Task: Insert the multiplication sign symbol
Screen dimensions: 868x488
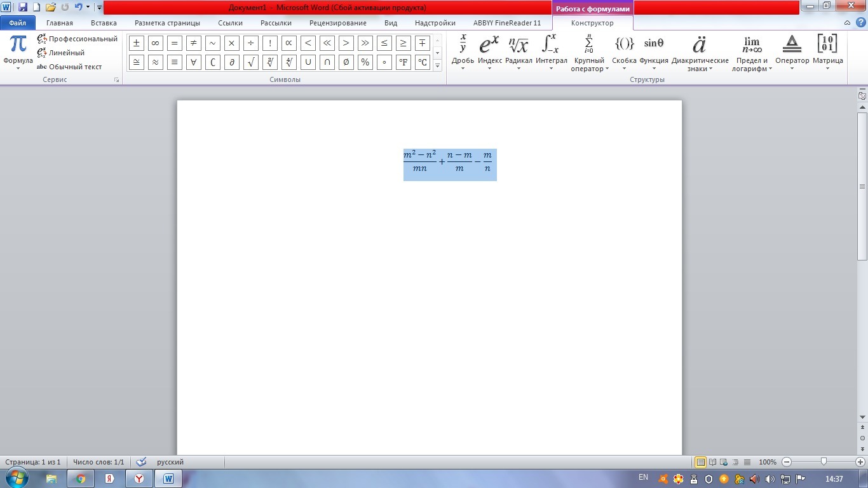Action: [x=231, y=43]
